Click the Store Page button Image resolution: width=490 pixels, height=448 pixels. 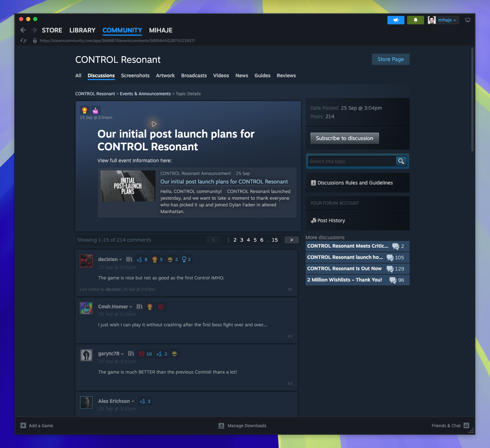point(391,59)
